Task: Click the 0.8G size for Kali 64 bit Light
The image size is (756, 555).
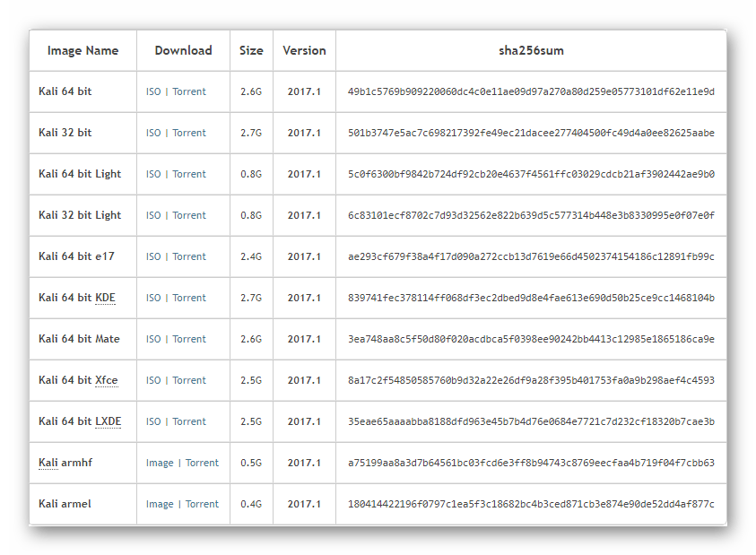Action: [x=251, y=174]
